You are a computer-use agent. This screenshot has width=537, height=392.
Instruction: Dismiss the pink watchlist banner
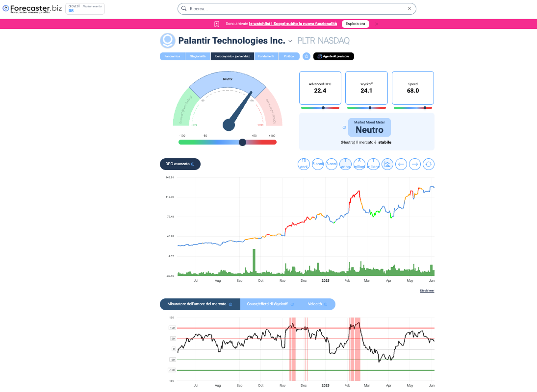377,24
